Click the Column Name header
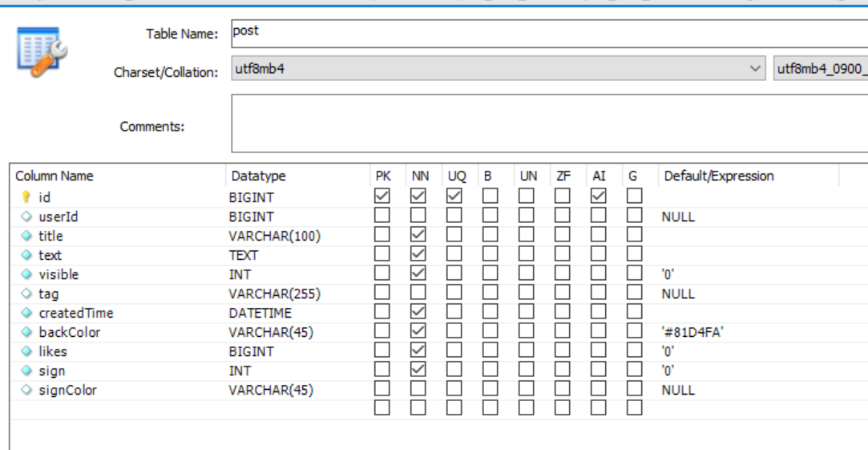The width and height of the screenshot is (868, 450). (x=55, y=176)
